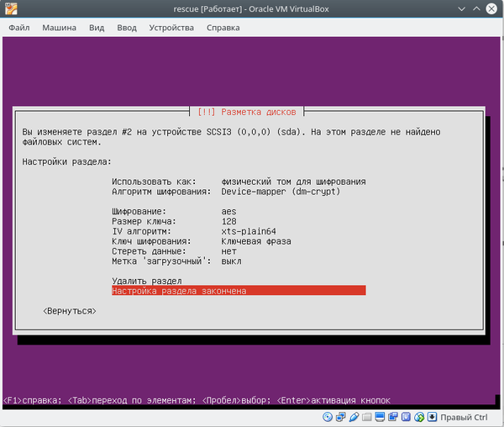
Task: Open the Устройства menu
Action: pos(171,28)
